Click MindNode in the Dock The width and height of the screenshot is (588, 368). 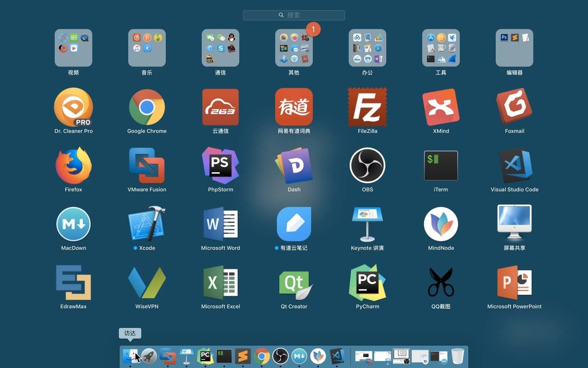[318, 356]
